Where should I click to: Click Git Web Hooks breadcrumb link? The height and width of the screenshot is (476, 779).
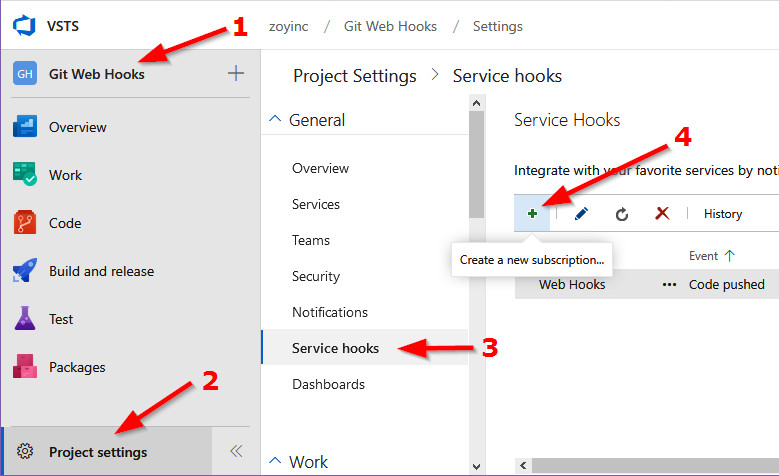pos(390,26)
